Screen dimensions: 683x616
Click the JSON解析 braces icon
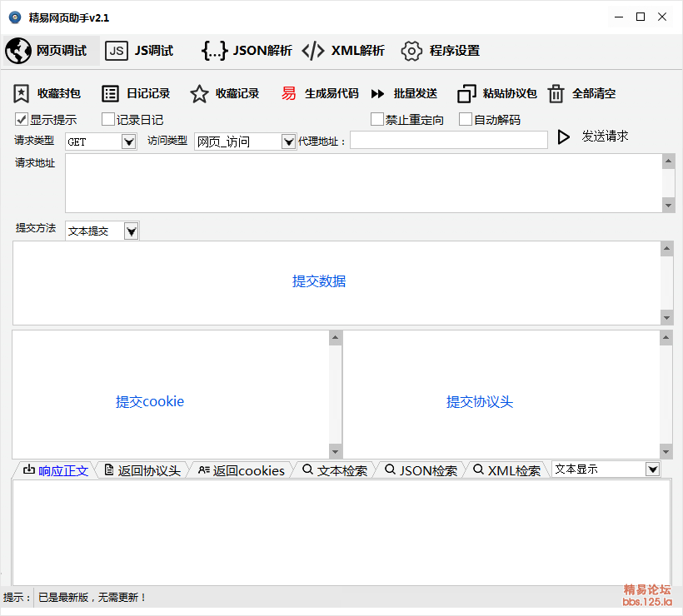click(x=214, y=51)
